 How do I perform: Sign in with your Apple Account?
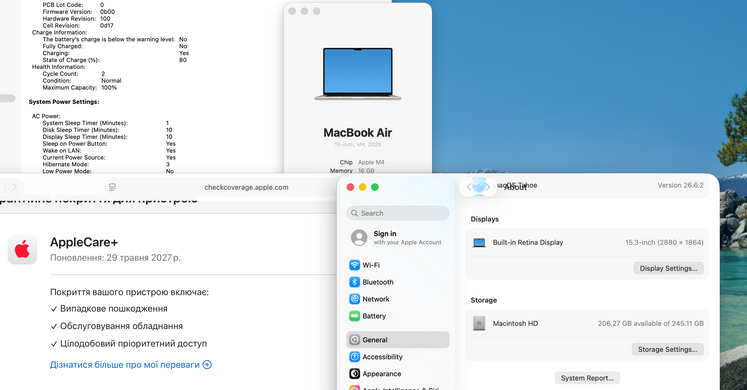pos(398,237)
